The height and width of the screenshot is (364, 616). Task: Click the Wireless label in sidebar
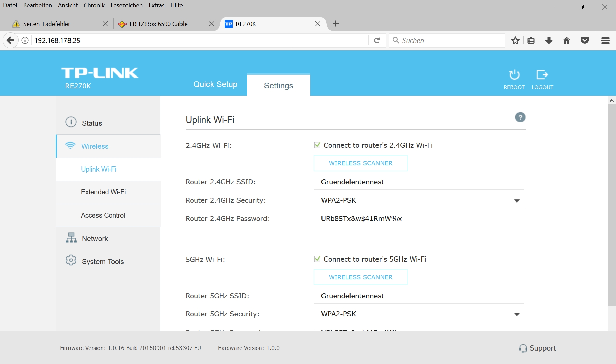95,146
